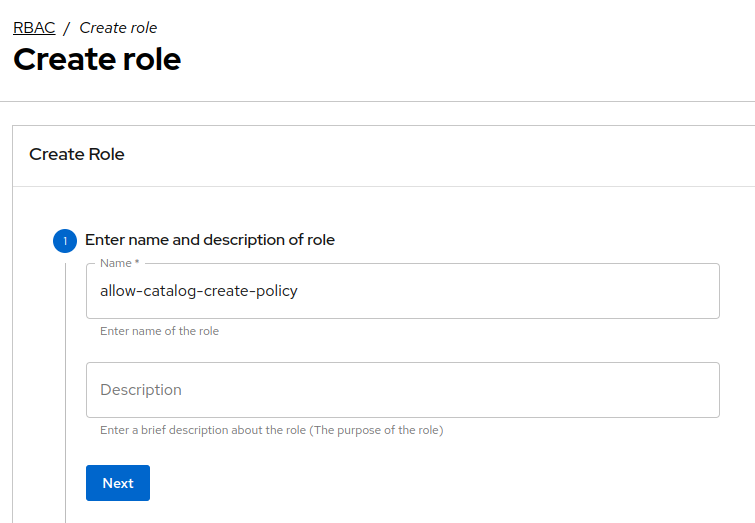Click the RBAC breadcrumb link
The height and width of the screenshot is (523, 755).
34,28
